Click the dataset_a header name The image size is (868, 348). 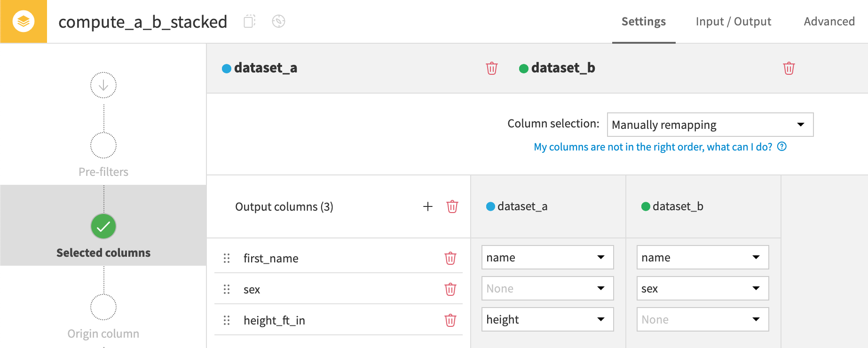[x=266, y=68]
